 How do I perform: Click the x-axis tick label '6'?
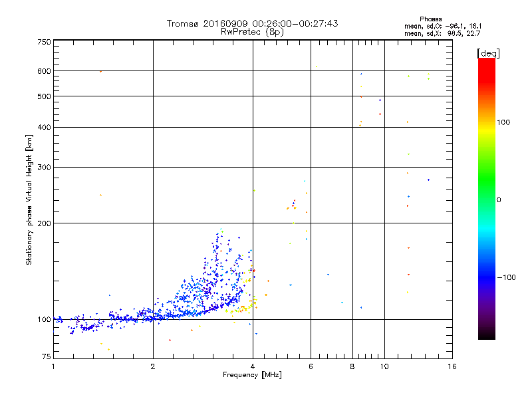click(x=311, y=366)
